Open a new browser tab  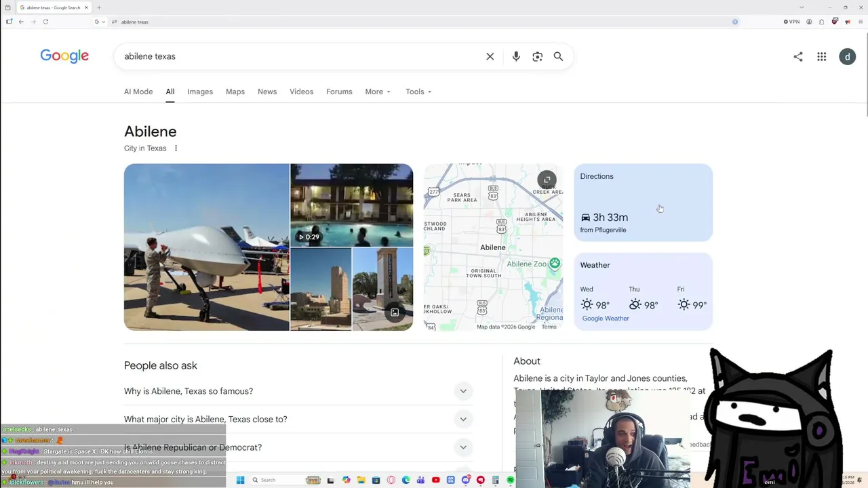(98, 7)
